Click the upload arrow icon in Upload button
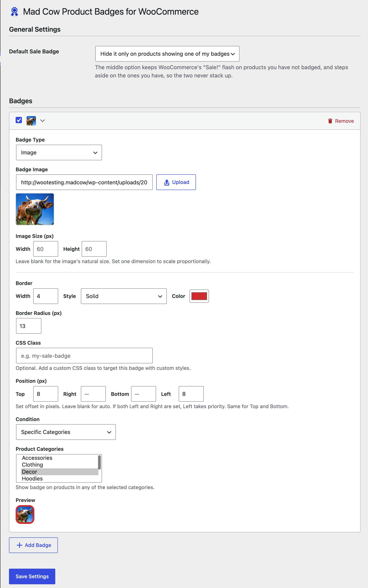 pos(167,182)
